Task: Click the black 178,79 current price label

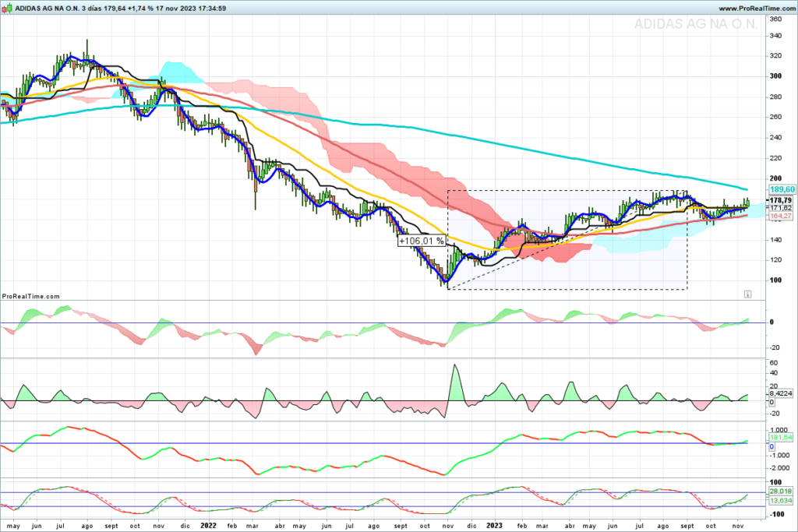Action: (781, 200)
